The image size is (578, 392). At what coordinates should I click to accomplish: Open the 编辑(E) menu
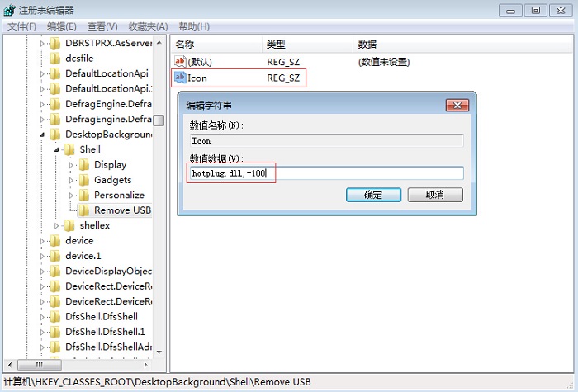click(62, 26)
